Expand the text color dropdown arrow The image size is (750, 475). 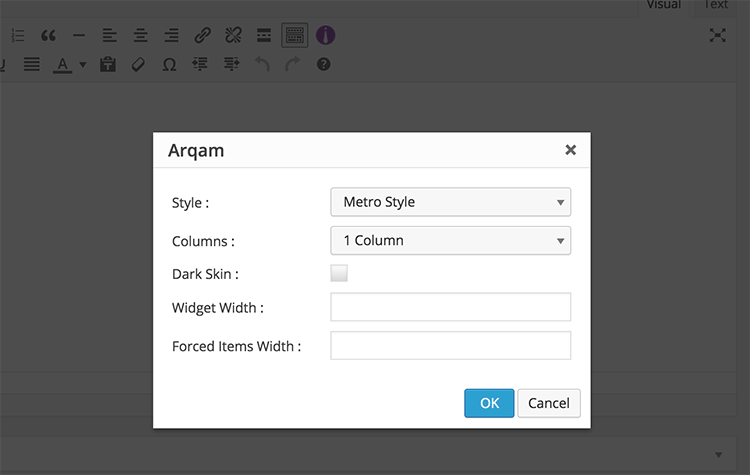click(83, 65)
